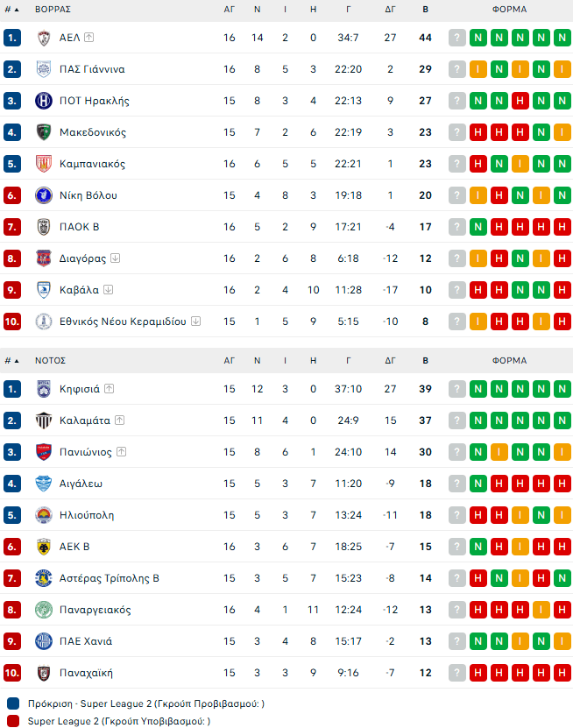This screenshot has width=573, height=728.
Task: Open the Καλαμάτα team name link
Action: (x=85, y=421)
